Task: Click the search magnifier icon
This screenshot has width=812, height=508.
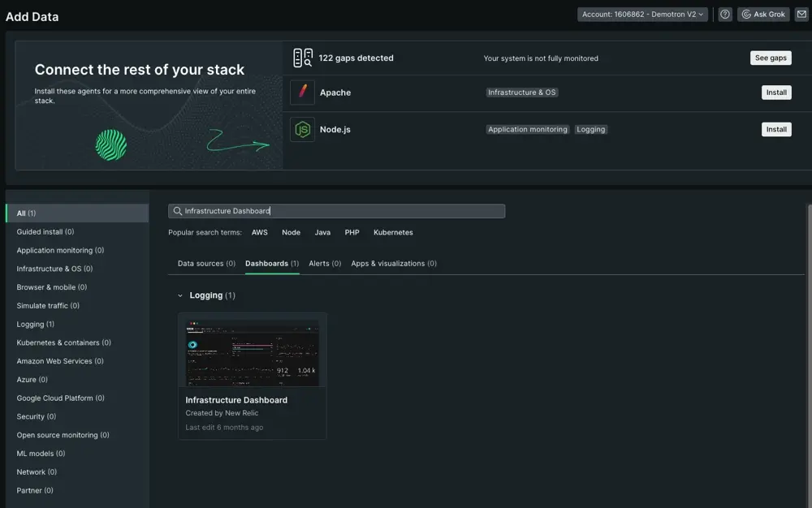Action: [176, 211]
